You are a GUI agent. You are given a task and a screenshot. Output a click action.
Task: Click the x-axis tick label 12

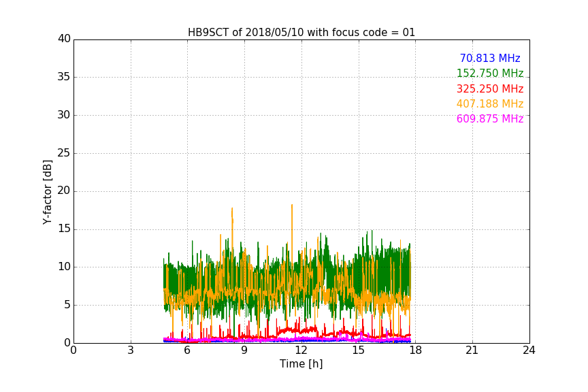tap(301, 350)
